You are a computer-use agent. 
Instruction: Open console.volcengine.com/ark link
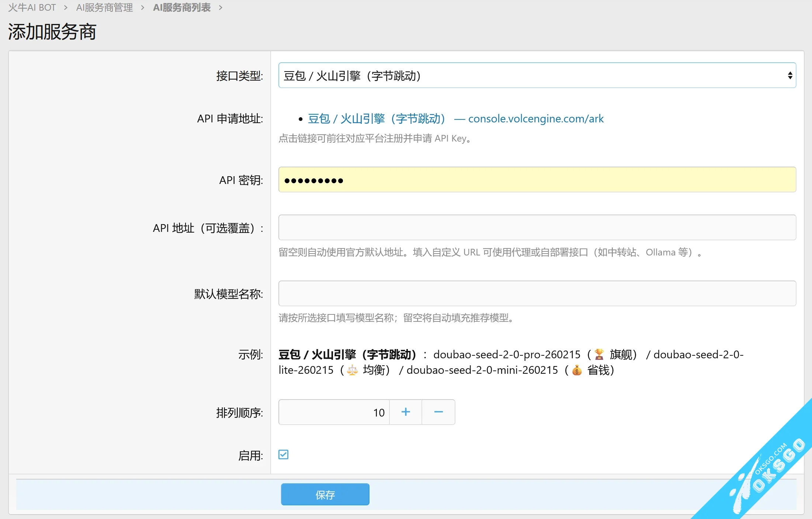click(535, 119)
